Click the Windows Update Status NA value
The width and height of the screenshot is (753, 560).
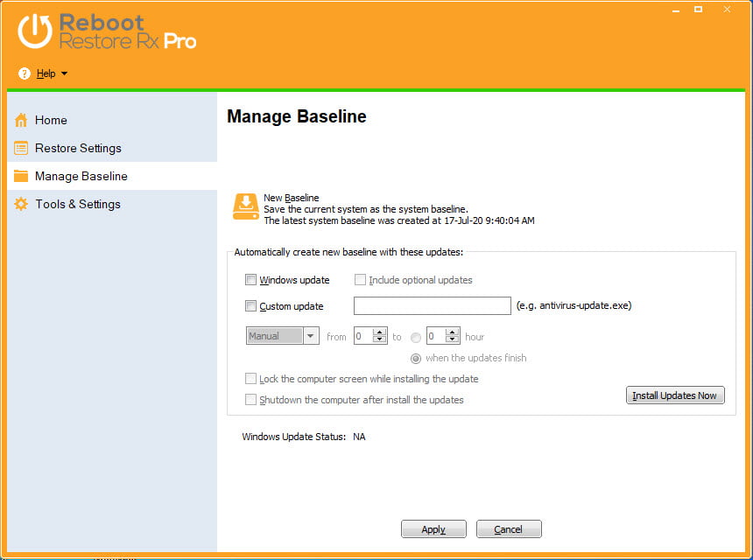[359, 437]
